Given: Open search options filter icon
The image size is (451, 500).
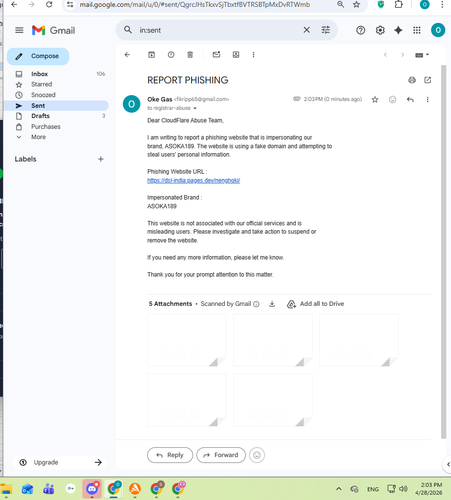Looking at the screenshot, I should click(x=326, y=30).
